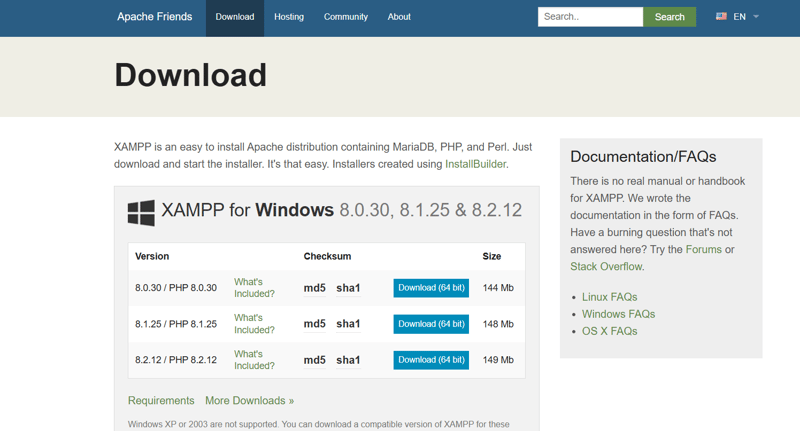The width and height of the screenshot is (800, 431).
Task: Download XAMPP 8.0.30 (64 bit)
Action: (x=431, y=288)
